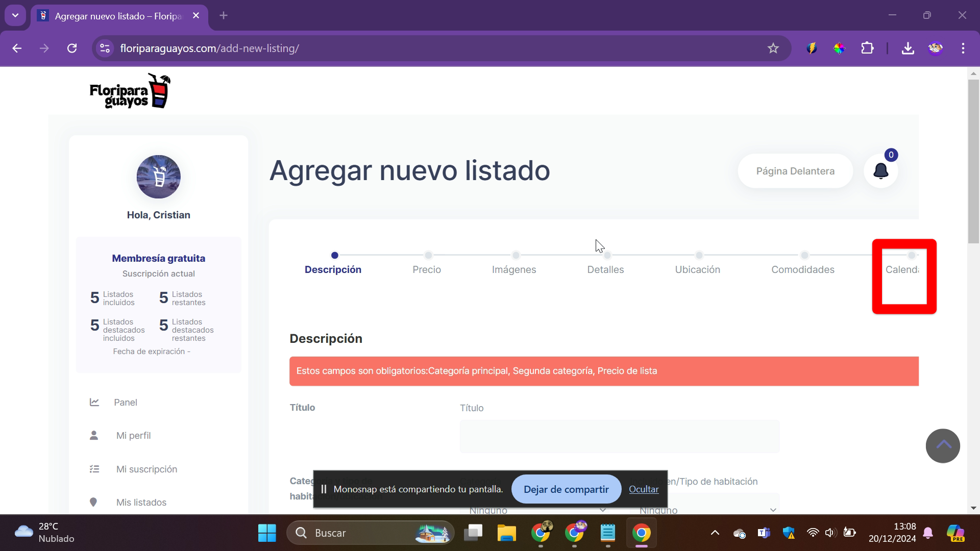
Task: Open site information icon
Action: (105, 48)
